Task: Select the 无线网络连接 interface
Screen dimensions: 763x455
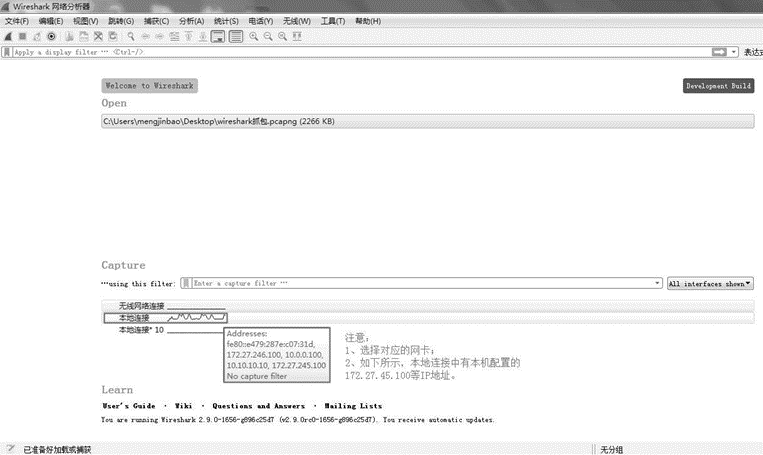Action: 428,306
